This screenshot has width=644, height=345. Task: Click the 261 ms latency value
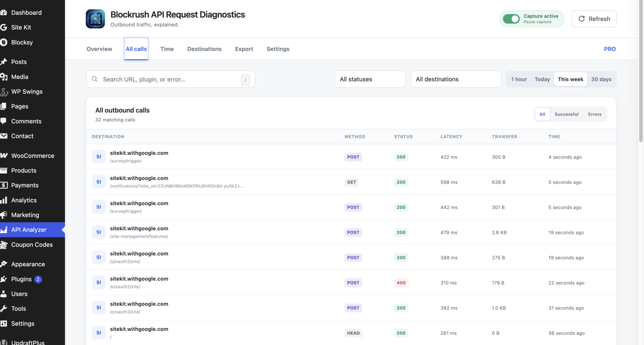pyautogui.click(x=448, y=333)
